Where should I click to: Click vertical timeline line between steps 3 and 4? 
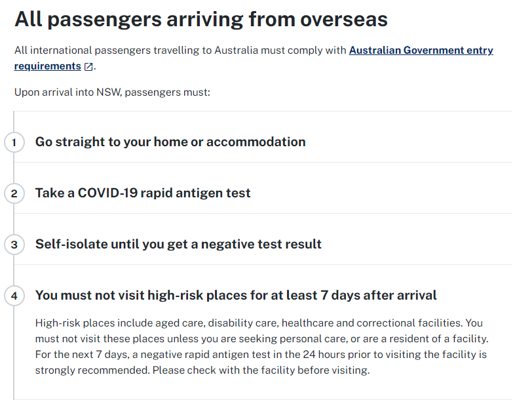pos(14,270)
